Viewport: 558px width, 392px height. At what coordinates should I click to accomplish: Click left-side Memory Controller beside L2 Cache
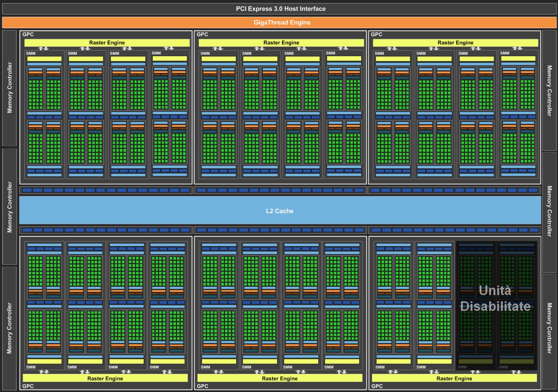click(x=10, y=207)
